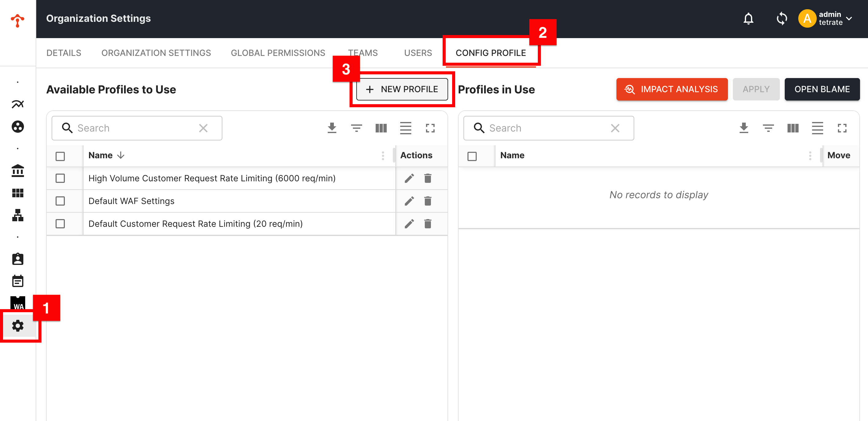The image size is (868, 421).
Task: Show column options for Profiles in Use
Action: coord(793,128)
